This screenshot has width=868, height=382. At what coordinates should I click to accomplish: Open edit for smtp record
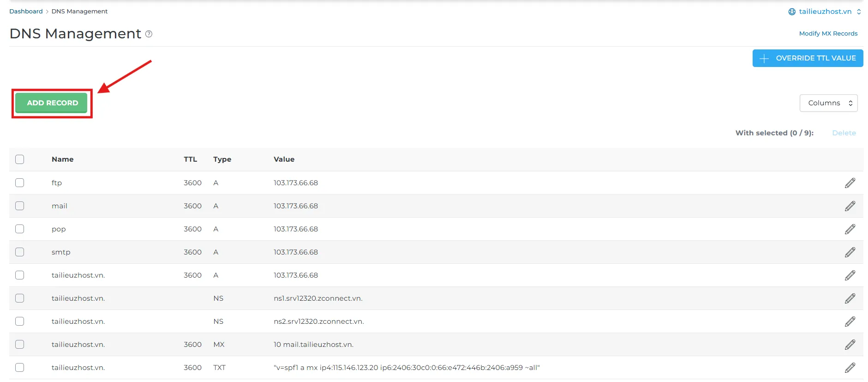click(850, 252)
